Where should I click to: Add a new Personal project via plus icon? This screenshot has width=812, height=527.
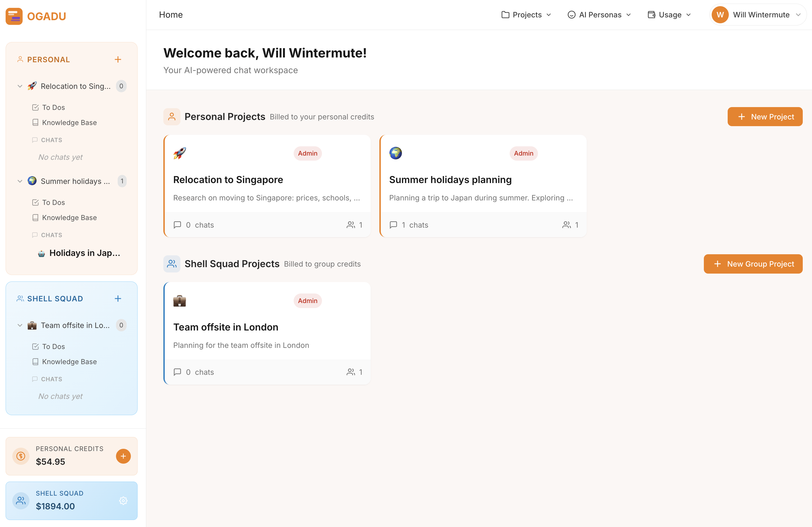pyautogui.click(x=118, y=59)
